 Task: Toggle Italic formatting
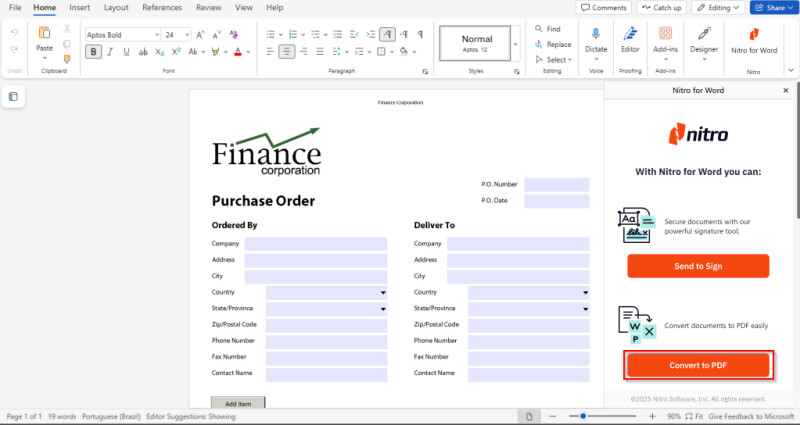(x=110, y=52)
